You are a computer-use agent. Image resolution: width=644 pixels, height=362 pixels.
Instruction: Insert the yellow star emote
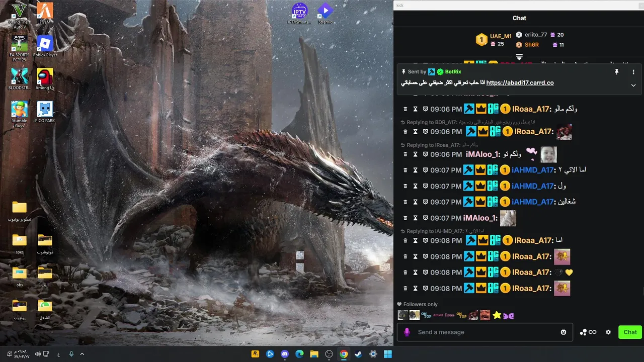pos(497,315)
